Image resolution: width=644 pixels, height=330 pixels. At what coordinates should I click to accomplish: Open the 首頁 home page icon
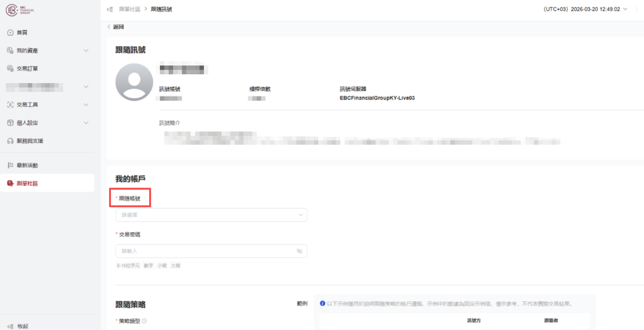pyautogui.click(x=10, y=32)
